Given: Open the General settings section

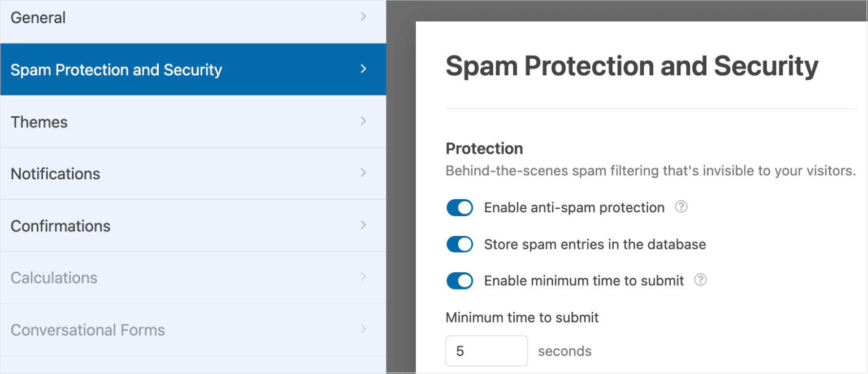Looking at the screenshot, I should (38, 18).
